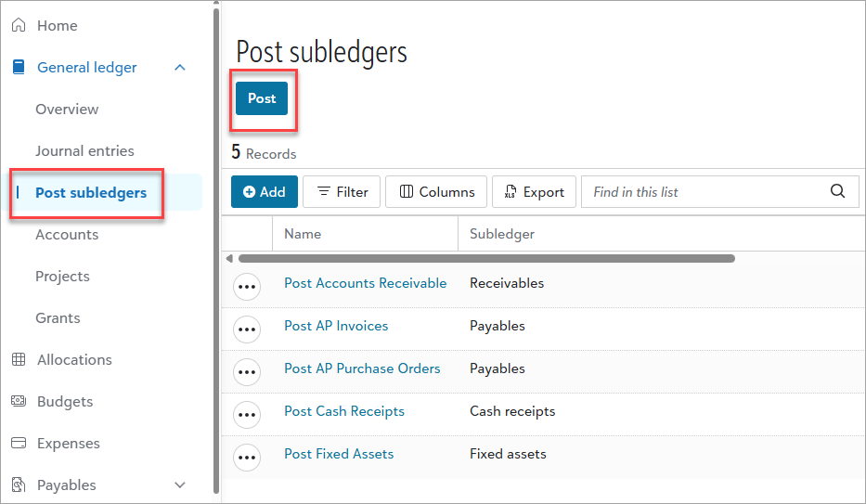Expand the Payables section chevron
Screen dimensions: 866x504
coord(180,485)
